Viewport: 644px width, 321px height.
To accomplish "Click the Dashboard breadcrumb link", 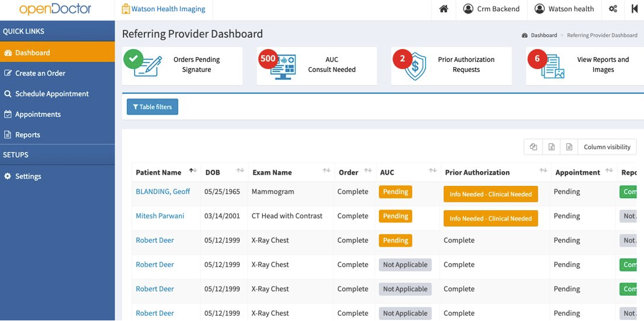I will point(544,35).
